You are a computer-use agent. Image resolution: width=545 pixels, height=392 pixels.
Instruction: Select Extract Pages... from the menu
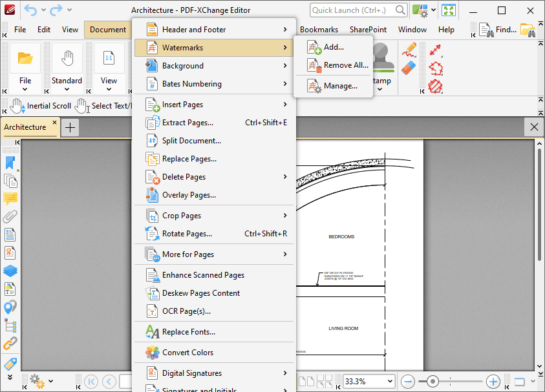tap(214, 123)
